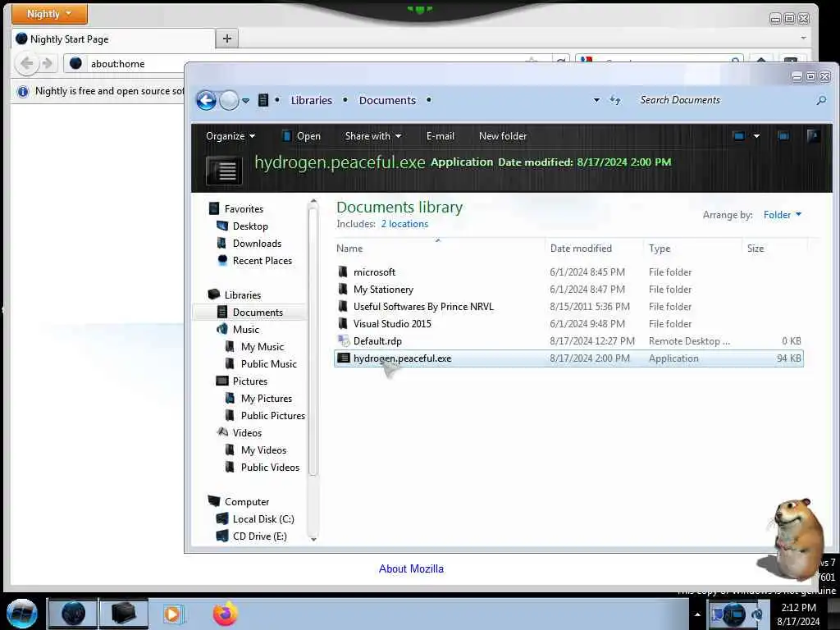Open Downloads in the navigation pane
Viewport: 840px width, 630px height.
pyautogui.click(x=257, y=243)
